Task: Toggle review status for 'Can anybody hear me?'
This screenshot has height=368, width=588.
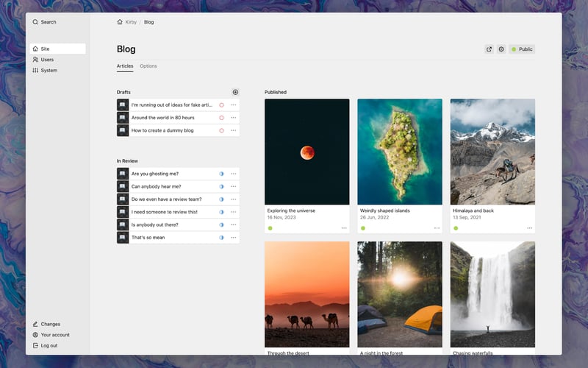Action: [x=222, y=187]
